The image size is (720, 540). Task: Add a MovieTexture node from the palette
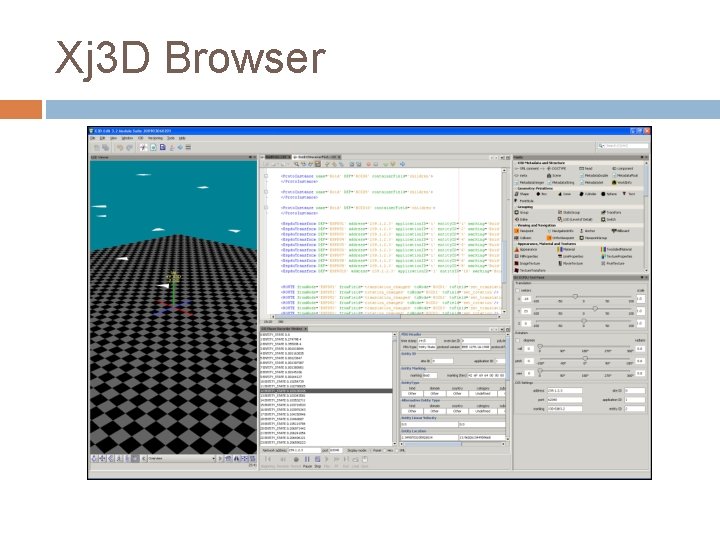point(570,264)
